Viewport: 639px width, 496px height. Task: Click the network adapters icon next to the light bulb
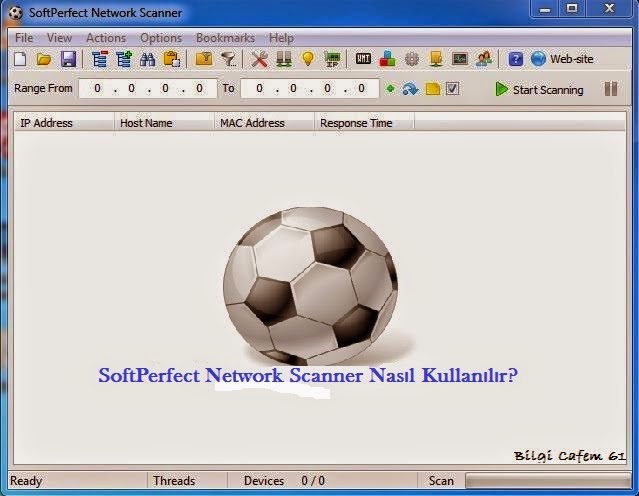[x=284, y=59]
